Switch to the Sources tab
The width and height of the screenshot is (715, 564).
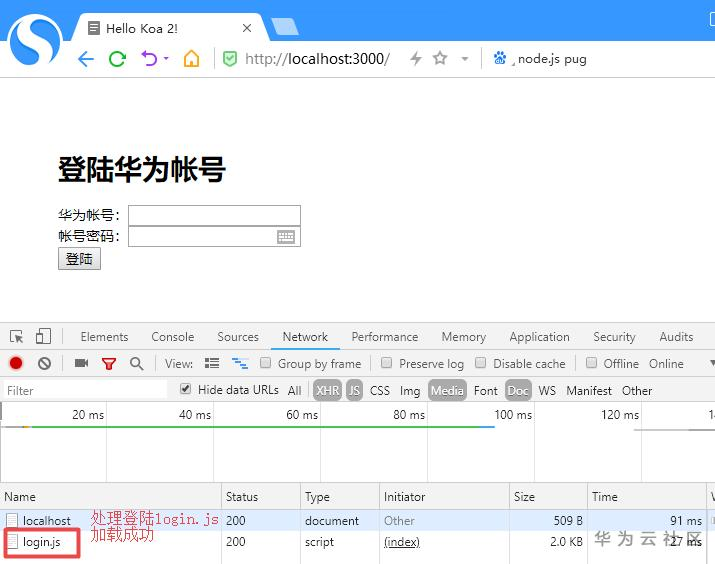pos(238,336)
